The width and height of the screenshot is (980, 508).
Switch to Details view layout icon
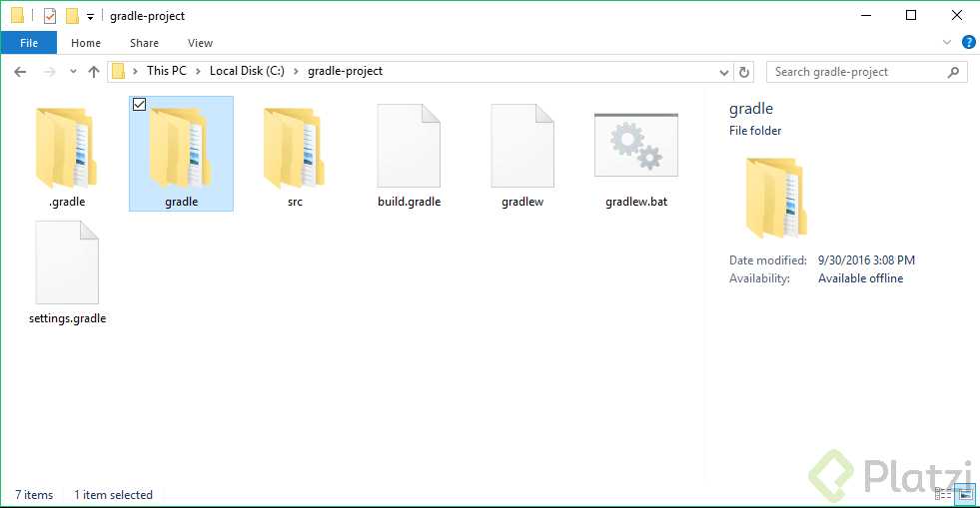pos(942,494)
